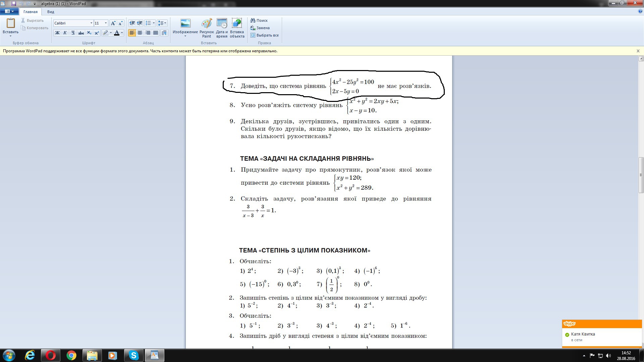Expand the font color dropdown arrow
The image size is (644, 362).
[122, 33]
